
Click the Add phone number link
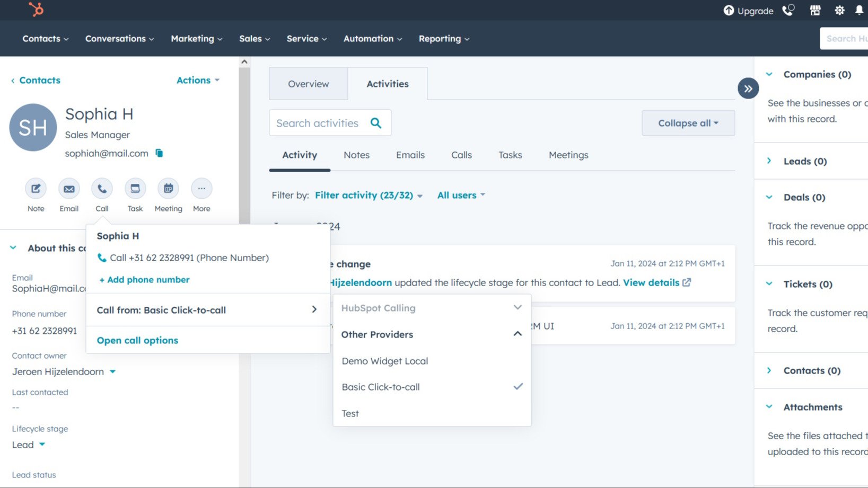coord(144,279)
